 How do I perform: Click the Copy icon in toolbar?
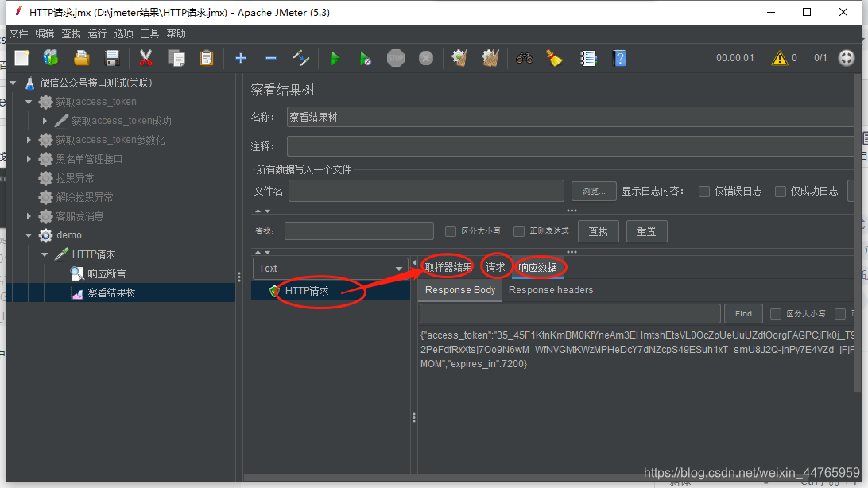point(176,58)
